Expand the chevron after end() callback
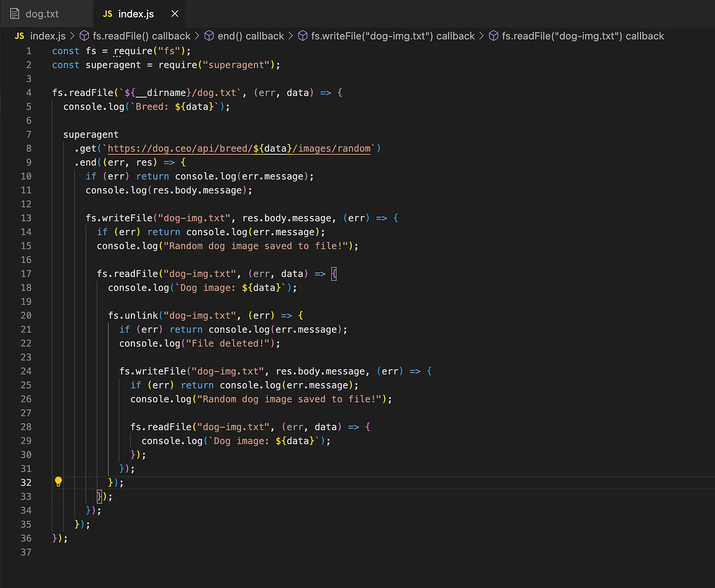 tap(290, 36)
